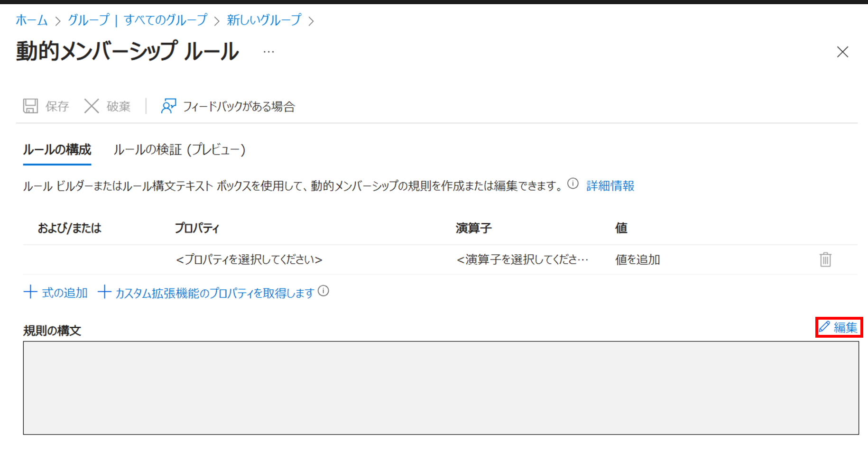Click the ホーム breadcrumb link
Screen dimensions: 868x452
32,20
